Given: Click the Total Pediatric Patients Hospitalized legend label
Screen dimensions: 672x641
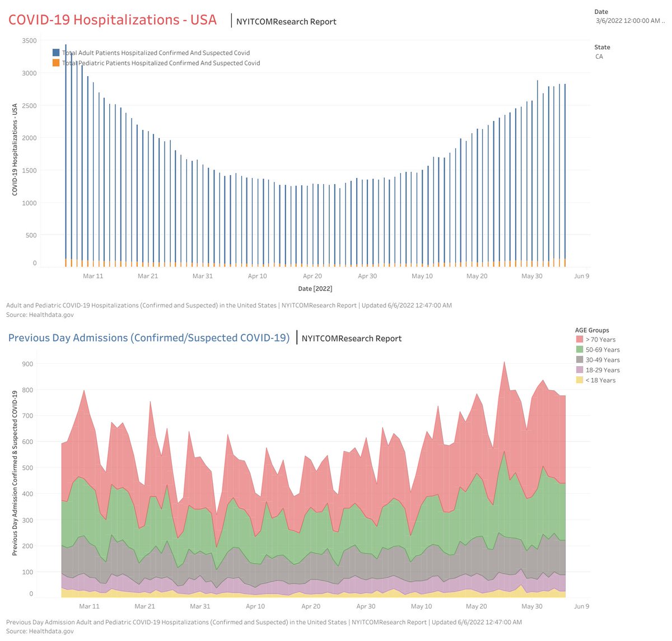Looking at the screenshot, I should 161,63.
